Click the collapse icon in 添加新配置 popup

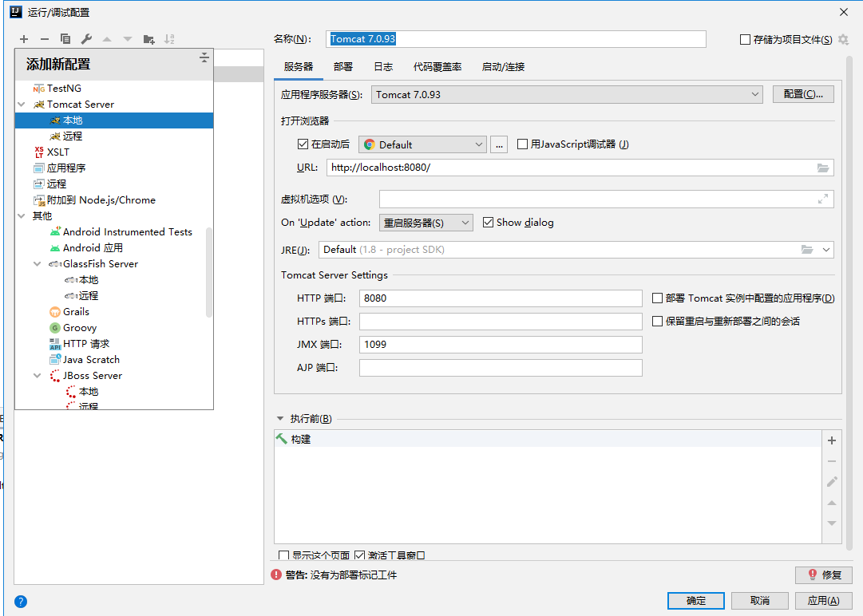pyautogui.click(x=204, y=57)
